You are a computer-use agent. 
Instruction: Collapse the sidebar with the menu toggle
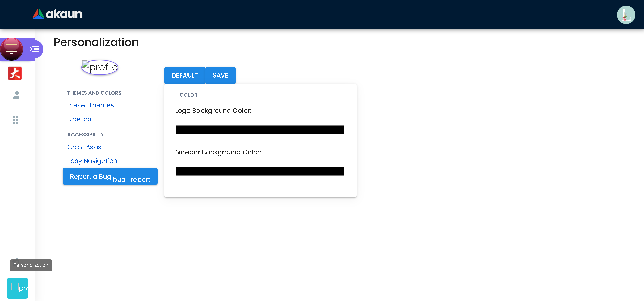click(x=34, y=49)
